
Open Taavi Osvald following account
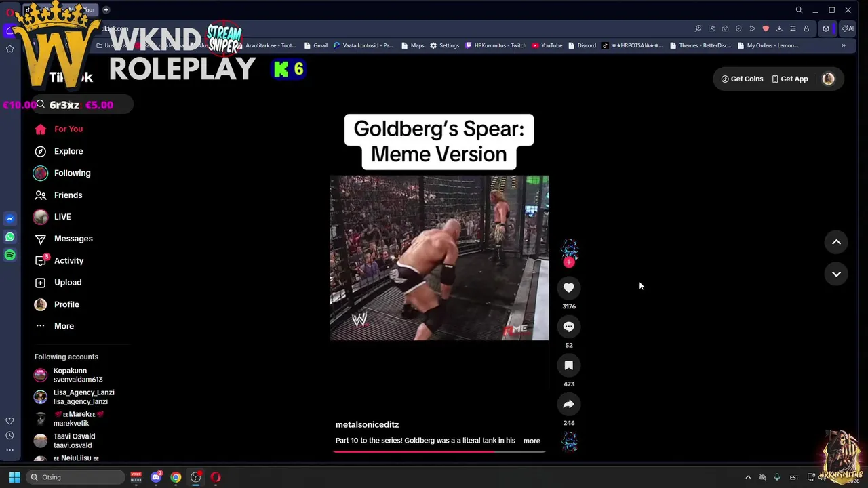tap(65, 441)
